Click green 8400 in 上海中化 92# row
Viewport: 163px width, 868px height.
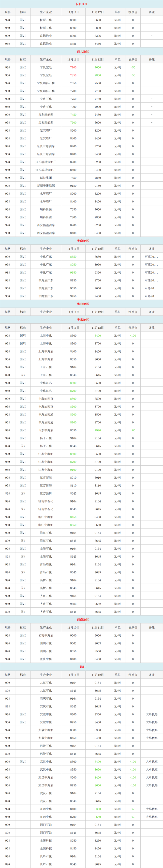[98, 336]
